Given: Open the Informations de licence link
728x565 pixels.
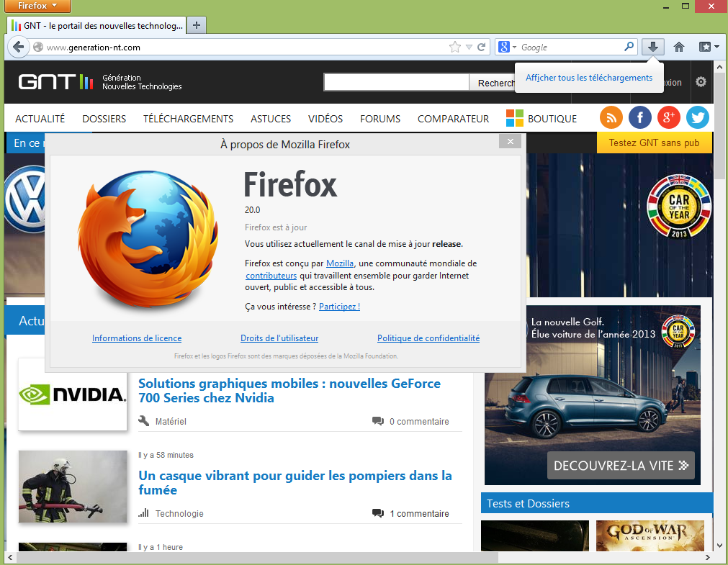Looking at the screenshot, I should [x=137, y=338].
